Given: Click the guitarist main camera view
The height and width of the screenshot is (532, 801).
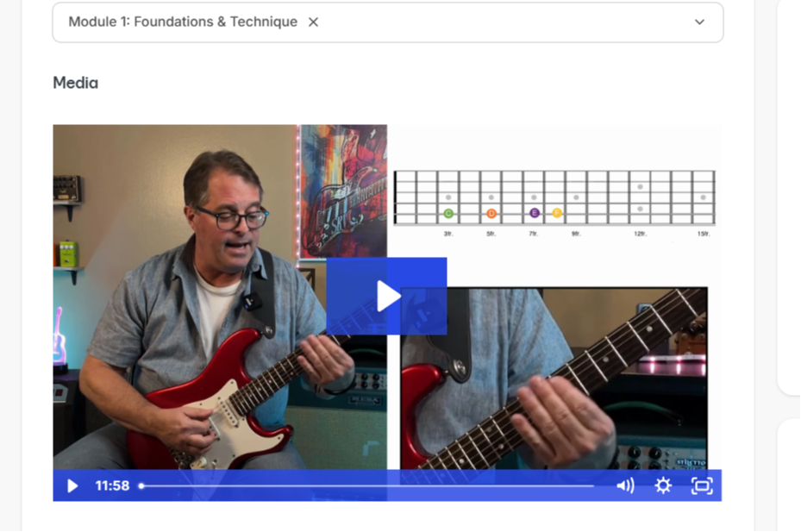Looking at the screenshot, I should click(220, 297).
